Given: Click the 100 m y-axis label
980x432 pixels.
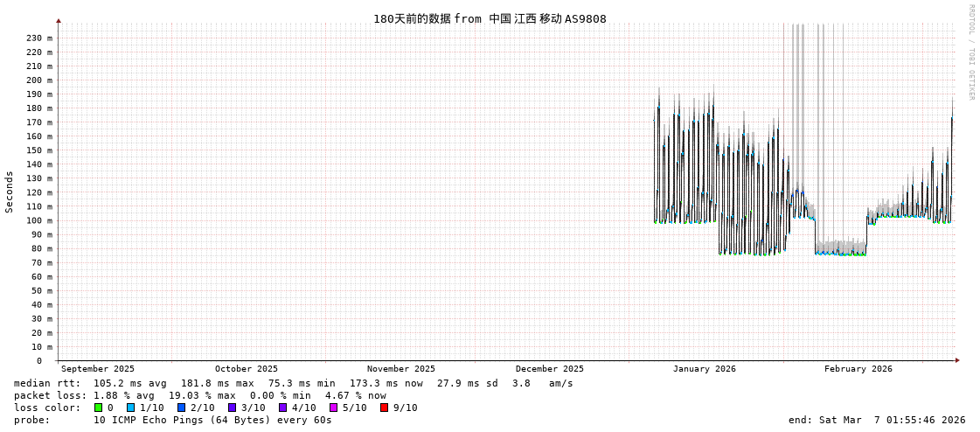Looking at the screenshot, I should (39, 220).
